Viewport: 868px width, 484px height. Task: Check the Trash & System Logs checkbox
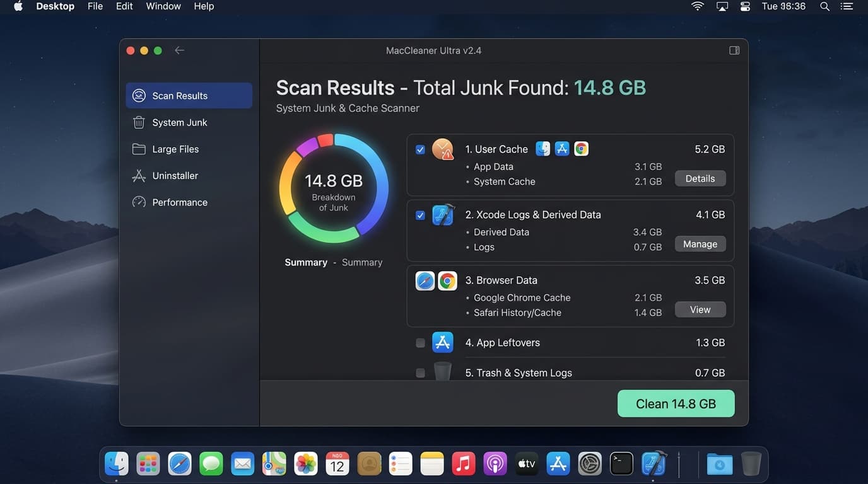[x=420, y=373]
